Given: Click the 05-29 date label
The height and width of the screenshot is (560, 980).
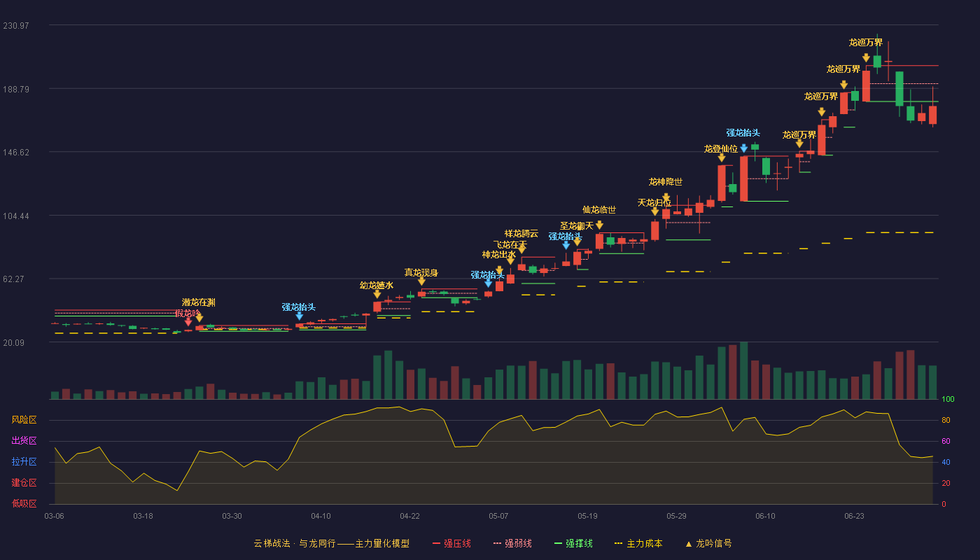Looking at the screenshot, I should 676,516.
